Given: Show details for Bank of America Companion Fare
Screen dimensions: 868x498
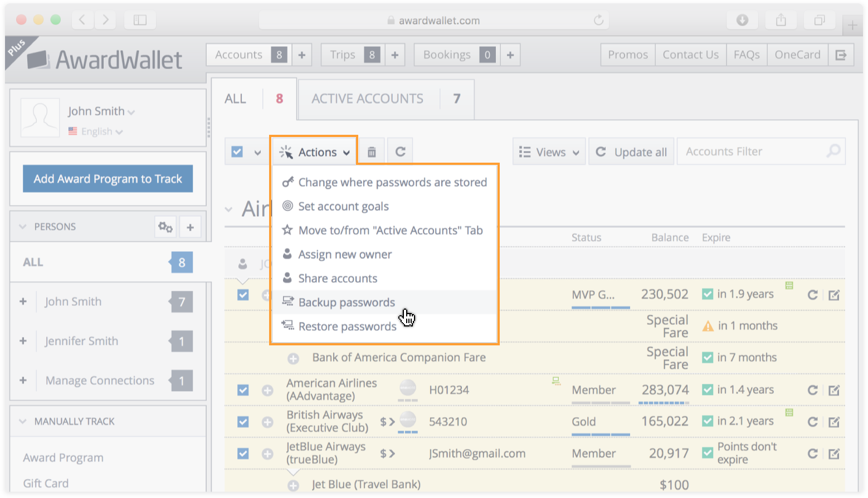Looking at the screenshot, I should pyautogui.click(x=293, y=358).
